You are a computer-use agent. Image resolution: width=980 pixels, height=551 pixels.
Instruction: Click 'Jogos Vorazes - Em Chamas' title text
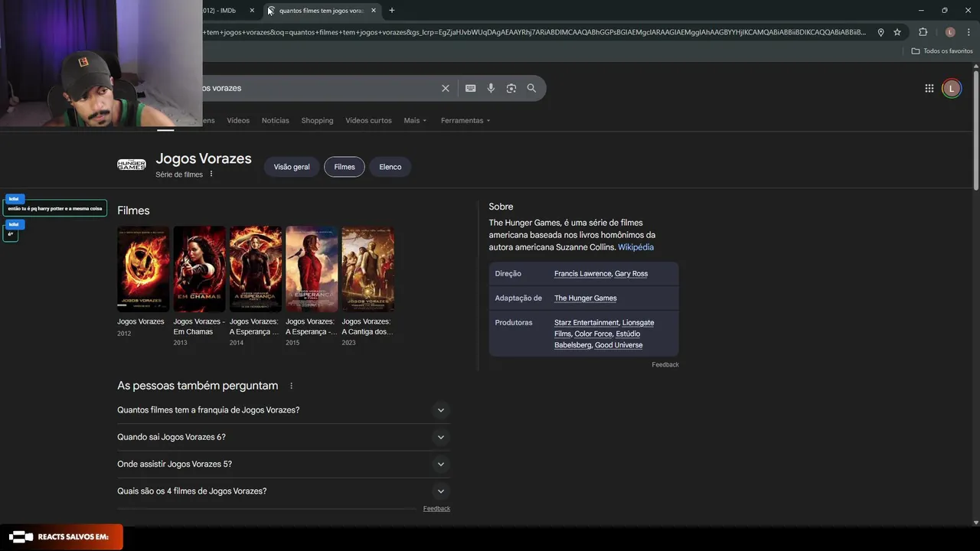click(199, 327)
